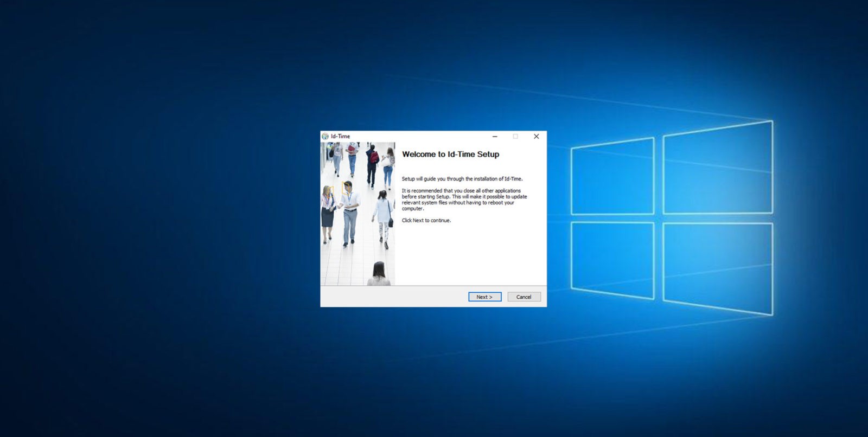This screenshot has width=868, height=437.
Task: Click the Next > button
Action: (484, 297)
